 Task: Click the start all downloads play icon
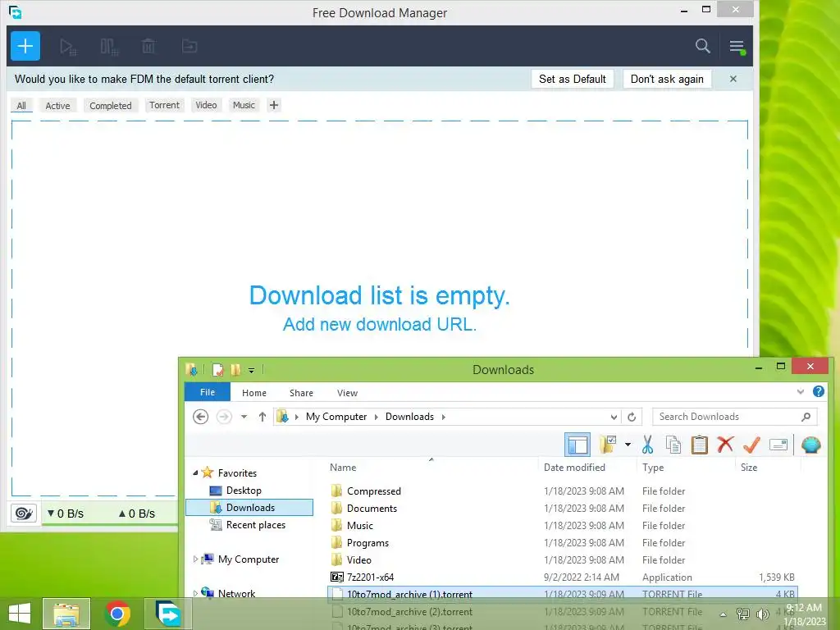(x=68, y=47)
